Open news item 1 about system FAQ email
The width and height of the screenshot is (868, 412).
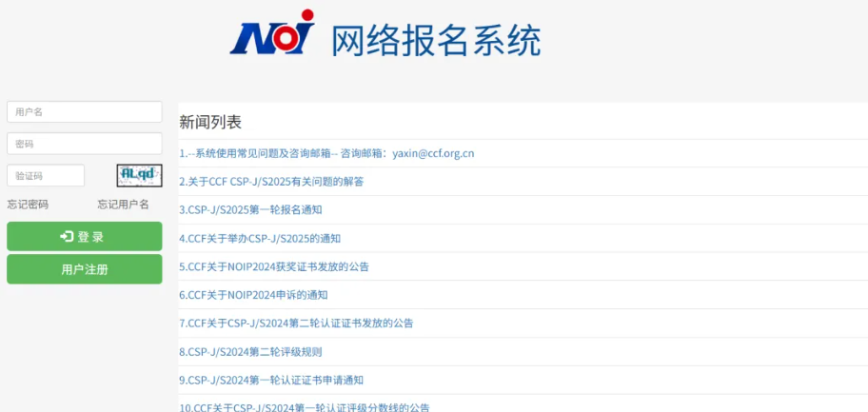(326, 153)
